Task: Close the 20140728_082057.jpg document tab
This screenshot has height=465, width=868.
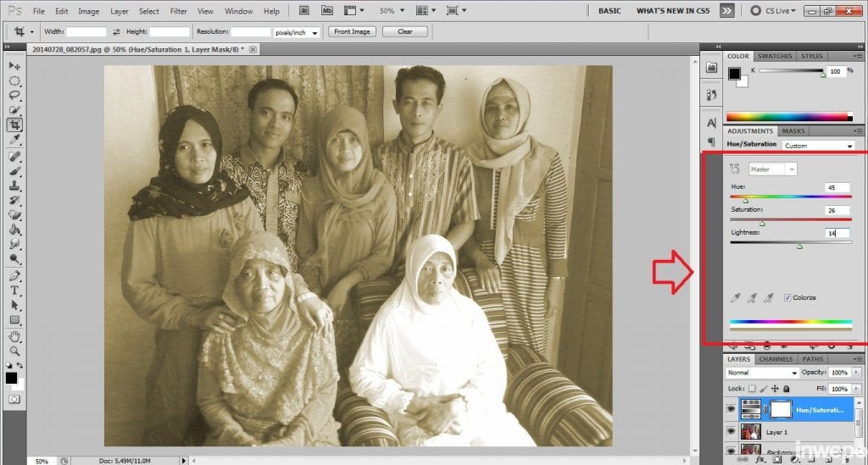Action: click(x=253, y=49)
